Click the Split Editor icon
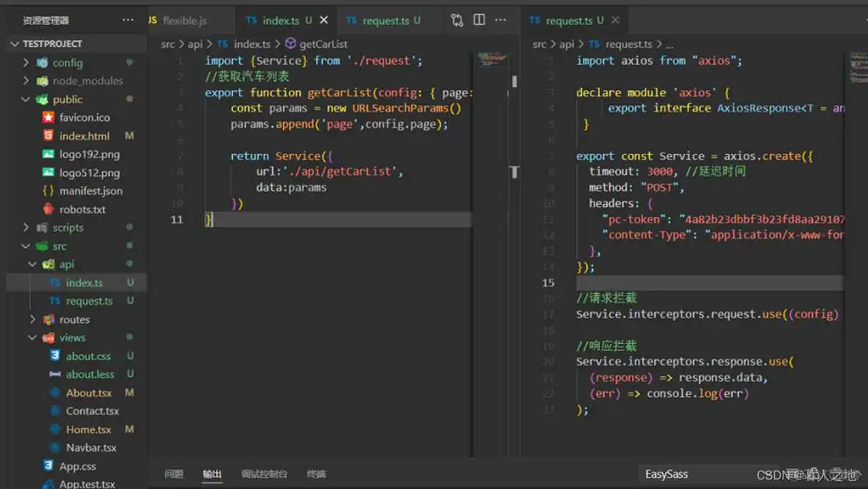 tap(478, 20)
